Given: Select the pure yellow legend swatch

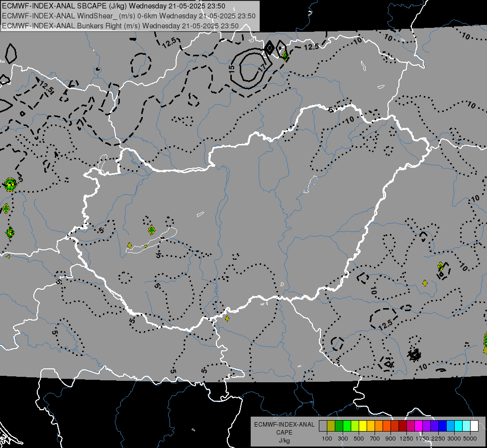Looking at the screenshot, I should pyautogui.click(x=363, y=426).
